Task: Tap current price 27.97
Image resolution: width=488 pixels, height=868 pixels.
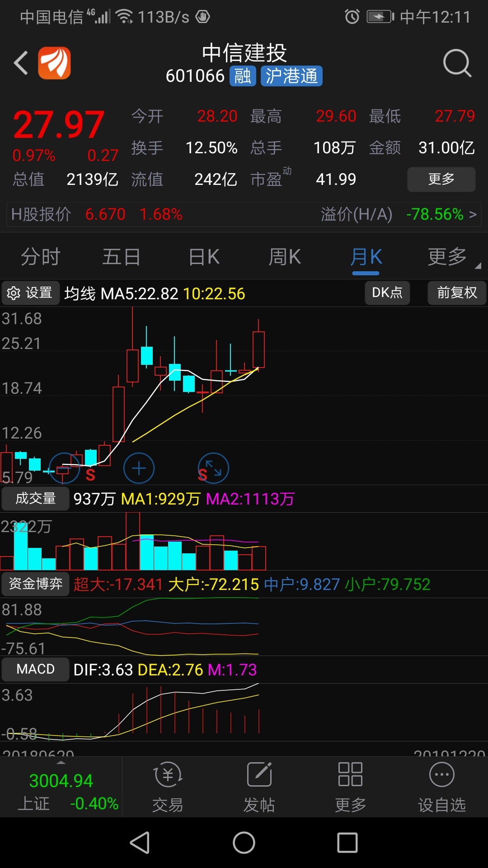Action: click(x=59, y=125)
